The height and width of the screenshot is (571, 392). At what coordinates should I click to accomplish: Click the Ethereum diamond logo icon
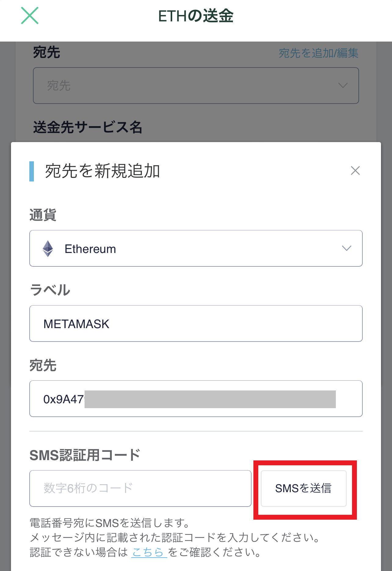pyautogui.click(x=48, y=249)
